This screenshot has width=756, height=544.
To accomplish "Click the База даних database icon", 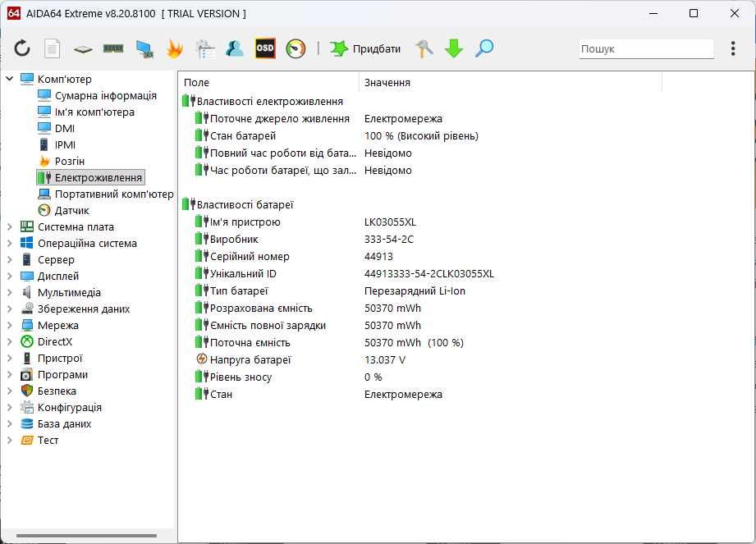I will tap(27, 423).
